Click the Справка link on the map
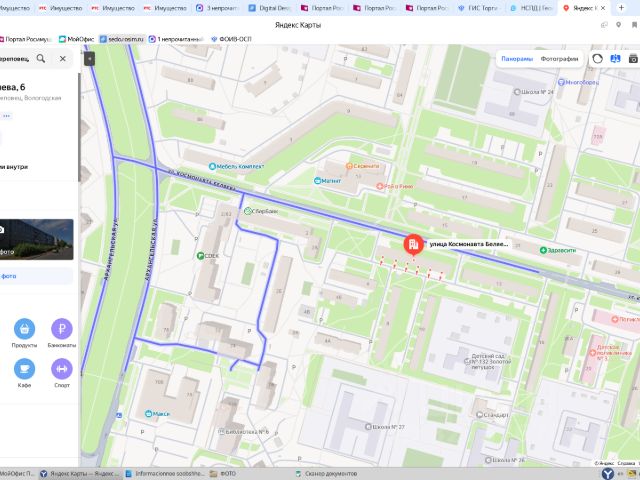 (626, 463)
